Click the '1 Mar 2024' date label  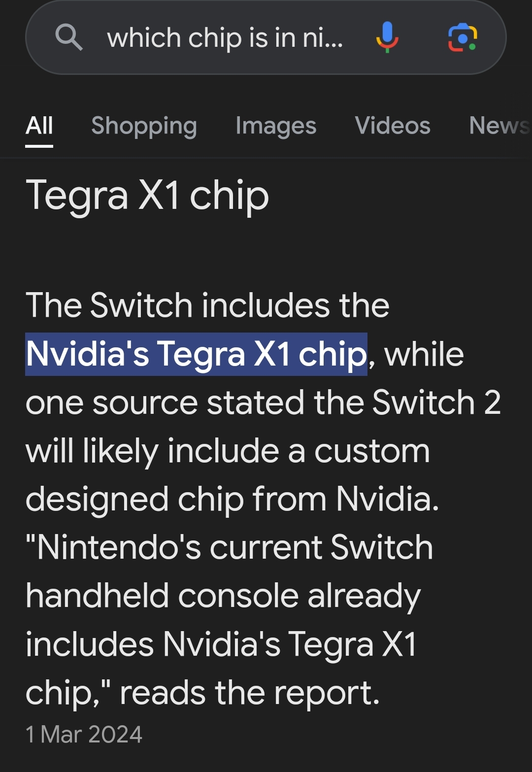click(84, 735)
